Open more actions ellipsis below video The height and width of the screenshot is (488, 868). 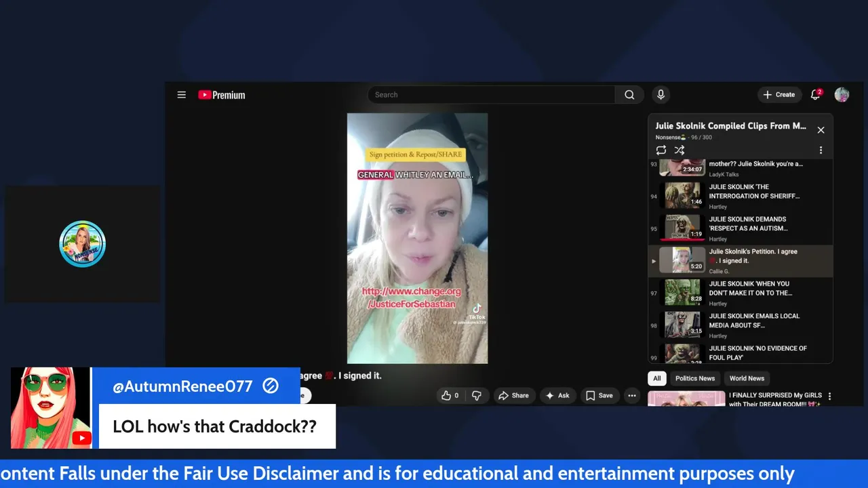[x=632, y=396]
